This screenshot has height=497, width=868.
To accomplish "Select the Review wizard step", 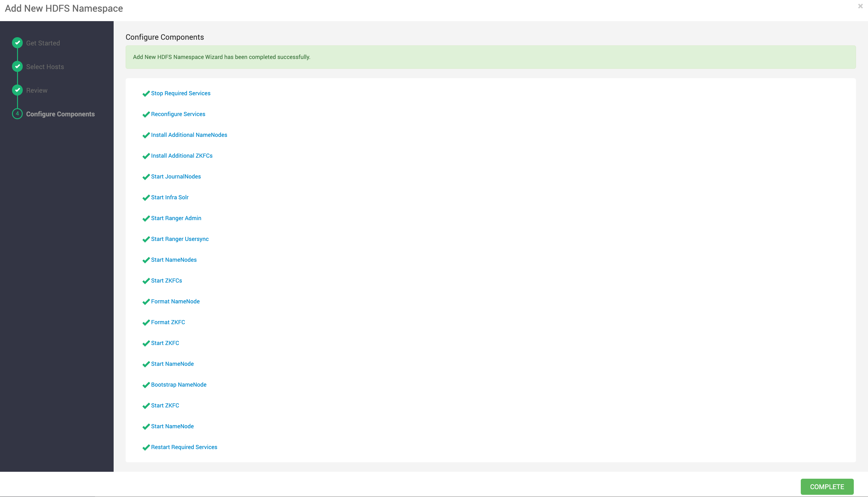I will [x=37, y=91].
